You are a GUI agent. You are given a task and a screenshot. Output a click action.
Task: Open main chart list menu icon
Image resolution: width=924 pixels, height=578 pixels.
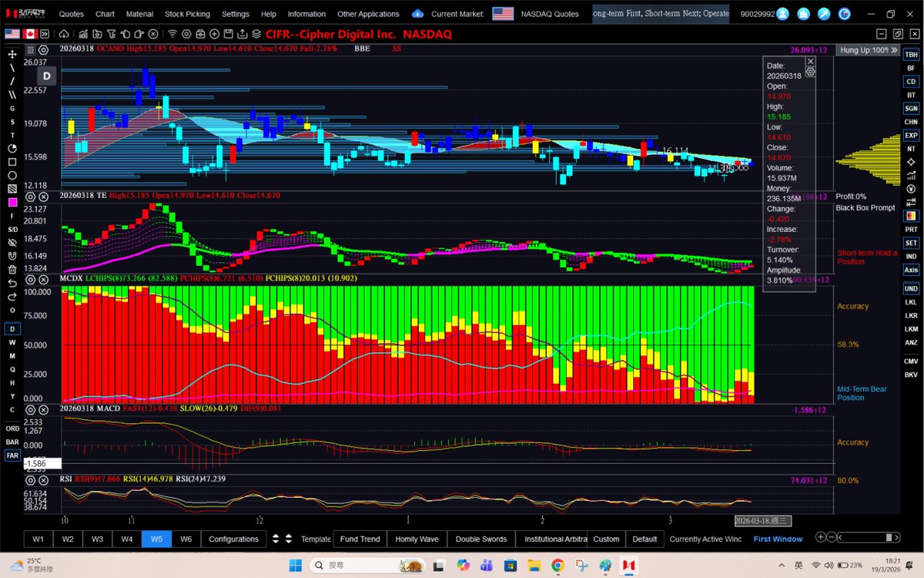(31, 49)
